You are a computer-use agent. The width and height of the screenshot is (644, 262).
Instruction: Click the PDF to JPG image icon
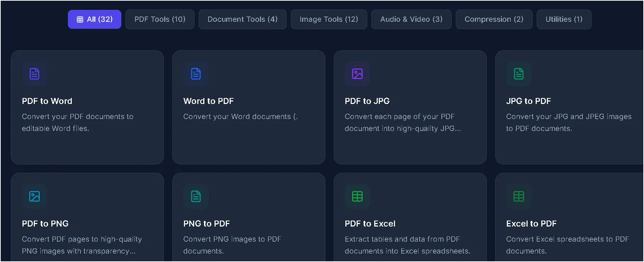click(357, 74)
